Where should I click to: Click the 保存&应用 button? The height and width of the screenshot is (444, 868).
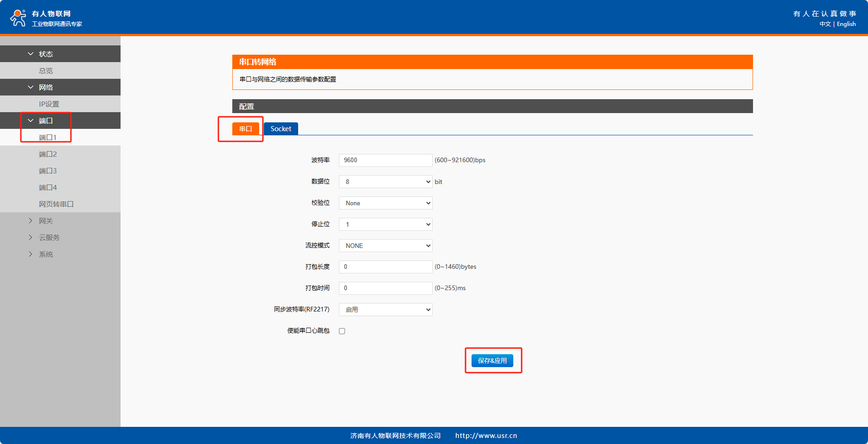(x=492, y=361)
